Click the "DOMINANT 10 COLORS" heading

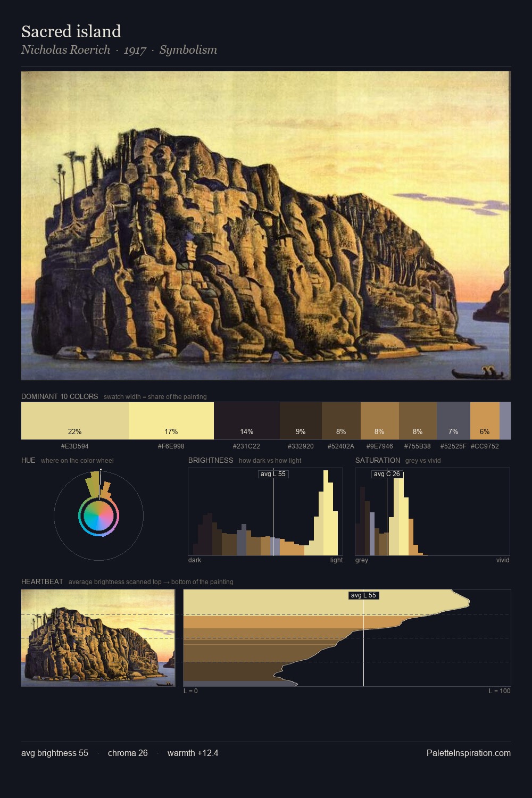[60, 397]
